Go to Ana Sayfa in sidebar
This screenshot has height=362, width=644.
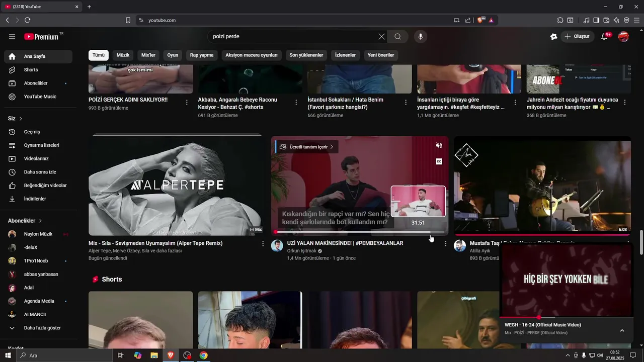pyautogui.click(x=38, y=56)
